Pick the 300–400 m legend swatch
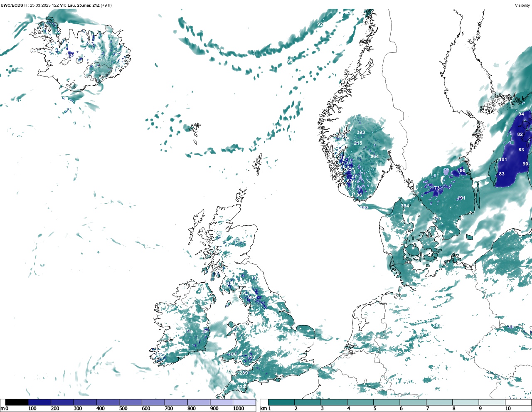The image size is (532, 412). tap(85, 402)
